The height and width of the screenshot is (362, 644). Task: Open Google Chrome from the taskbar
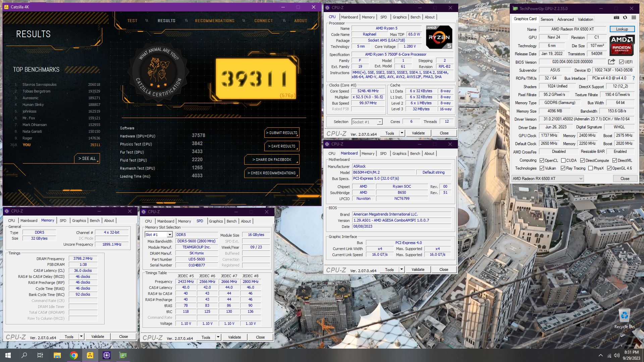[x=74, y=355]
